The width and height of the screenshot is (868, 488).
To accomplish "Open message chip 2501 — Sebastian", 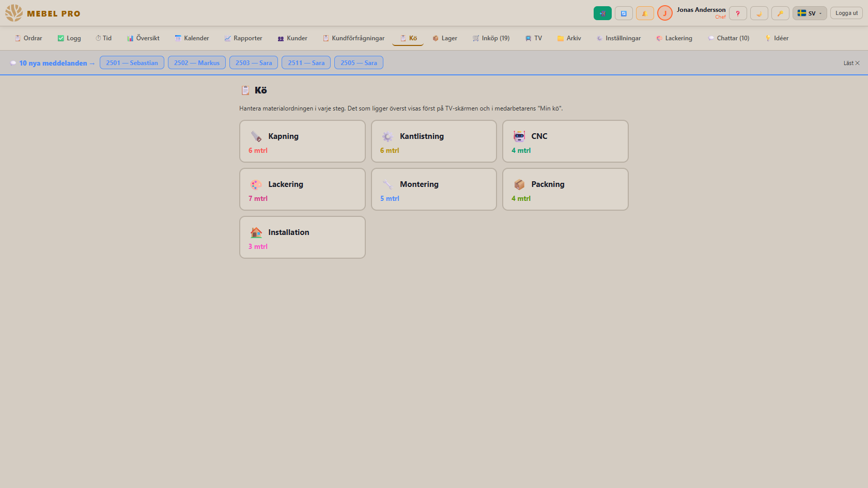I will click(x=132, y=63).
